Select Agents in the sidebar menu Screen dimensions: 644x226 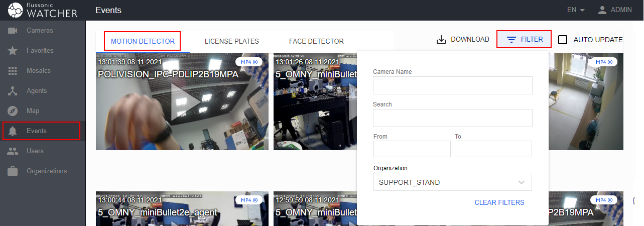(x=37, y=91)
